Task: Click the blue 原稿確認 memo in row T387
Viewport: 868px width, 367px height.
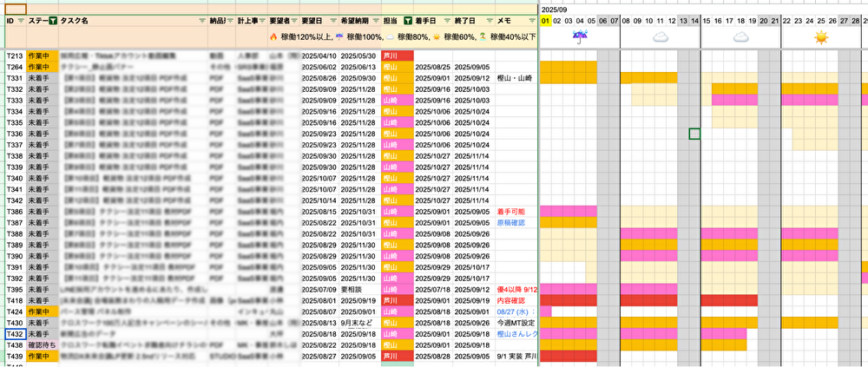Action: (x=511, y=222)
